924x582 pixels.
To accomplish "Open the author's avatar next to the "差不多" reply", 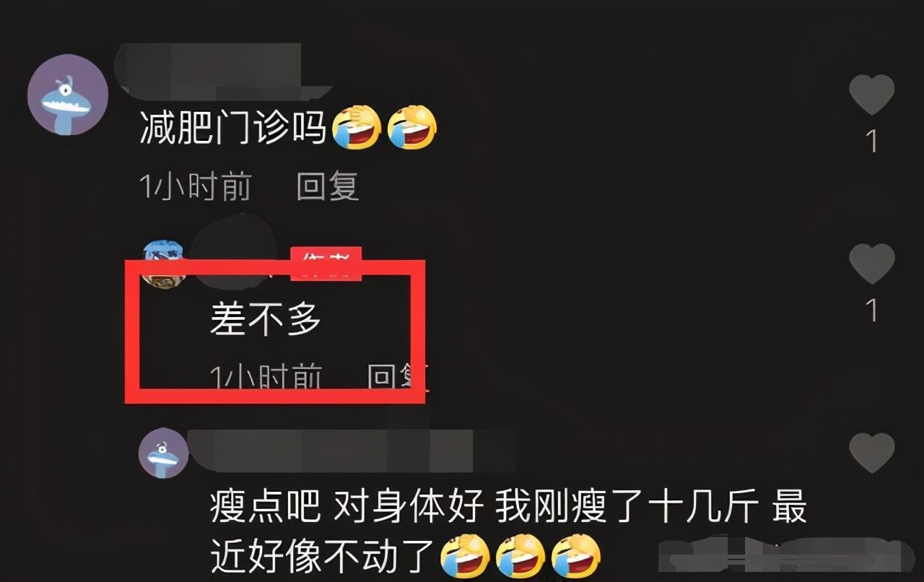I will (x=162, y=264).
